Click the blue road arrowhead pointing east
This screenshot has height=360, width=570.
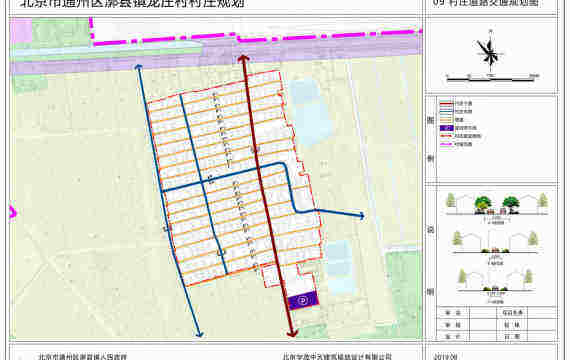pos(361,216)
